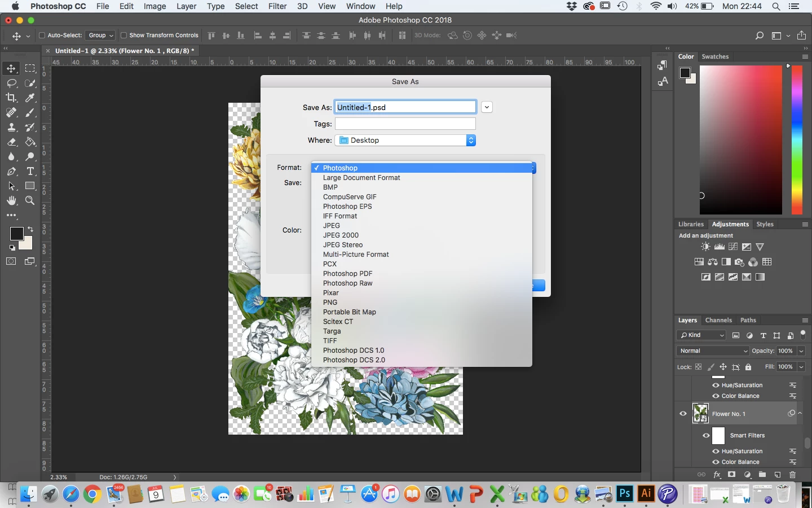The width and height of the screenshot is (812, 508).
Task: Open the Auto-Select Group dropdown
Action: (x=100, y=36)
